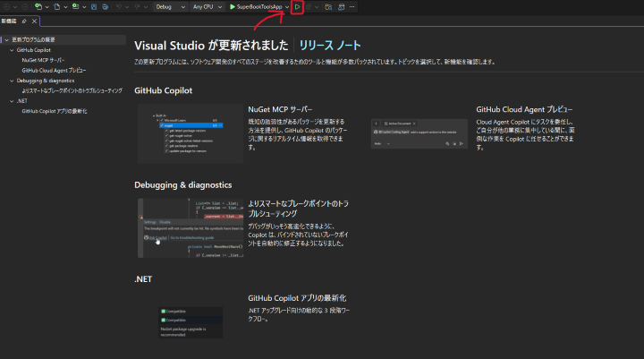Click the Navigate Backward arrow icon
The height and width of the screenshot is (359, 644).
coord(6,6)
